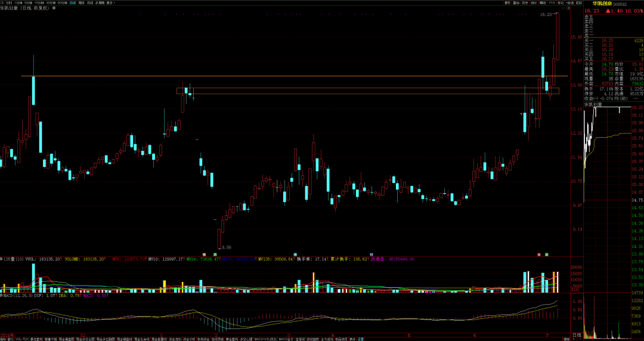Click the 135量(10) volume indicator label
The height and width of the screenshot is (341, 644).
click(x=13, y=259)
